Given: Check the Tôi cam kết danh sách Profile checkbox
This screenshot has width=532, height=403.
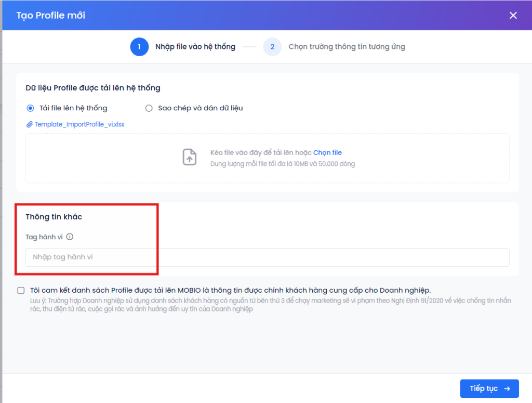Looking at the screenshot, I should pyautogui.click(x=21, y=290).
